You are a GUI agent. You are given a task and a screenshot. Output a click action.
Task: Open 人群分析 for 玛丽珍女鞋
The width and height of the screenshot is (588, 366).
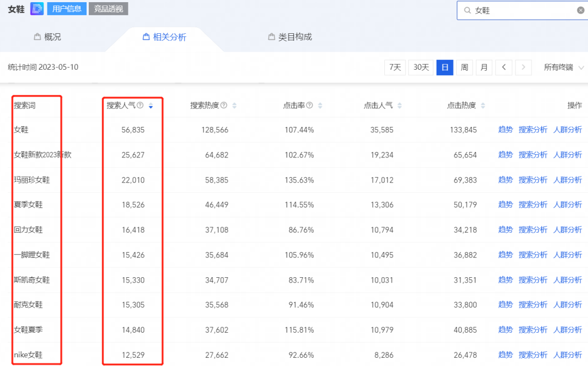[567, 180]
